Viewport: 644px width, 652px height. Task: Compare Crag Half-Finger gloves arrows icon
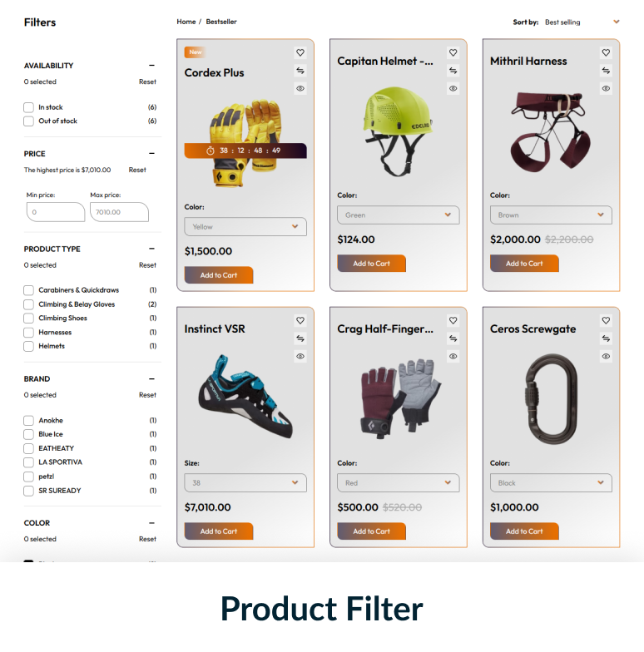tap(453, 338)
